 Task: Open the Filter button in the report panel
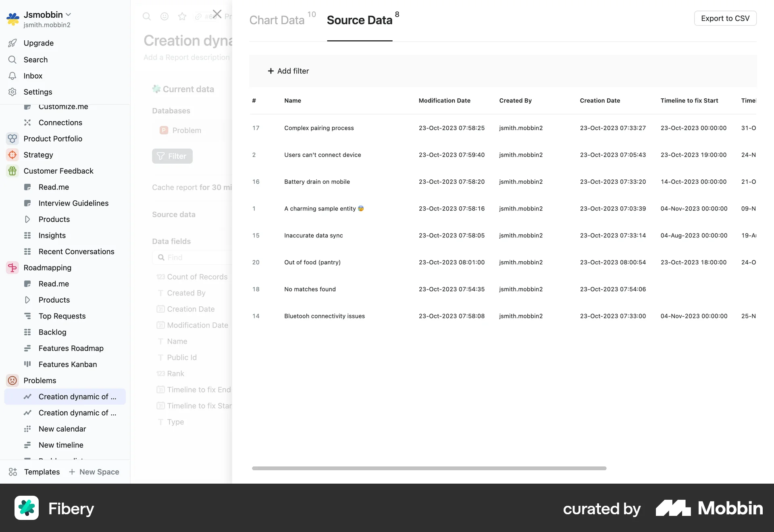tap(172, 156)
